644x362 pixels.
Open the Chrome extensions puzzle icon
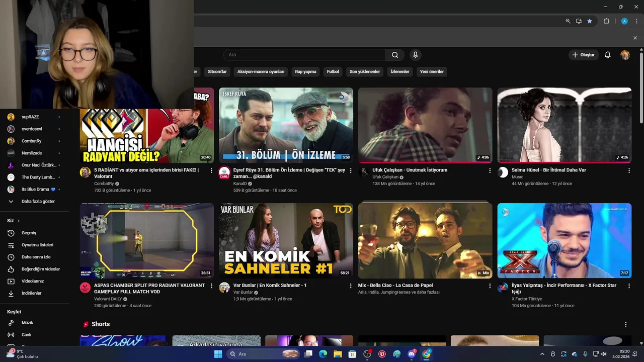click(x=606, y=21)
